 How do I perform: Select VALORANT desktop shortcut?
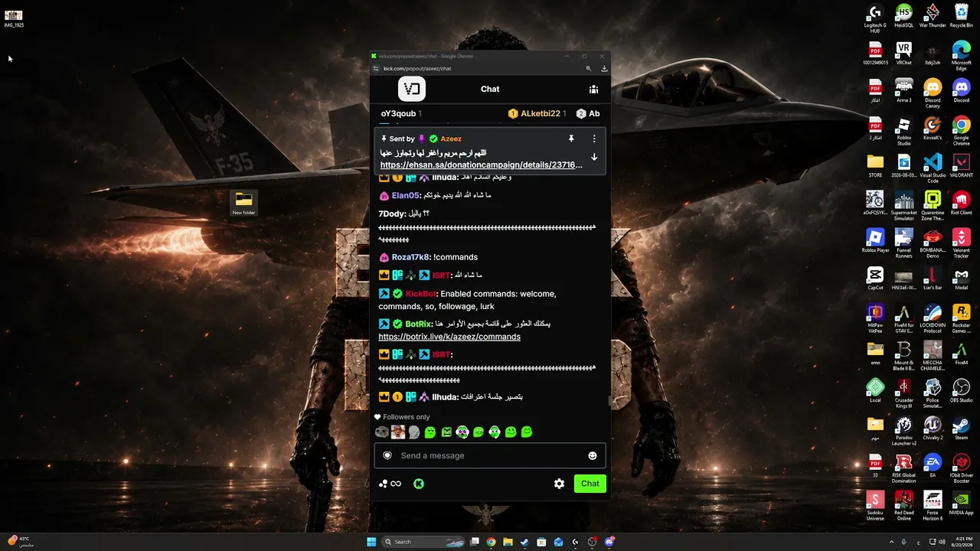click(x=962, y=165)
